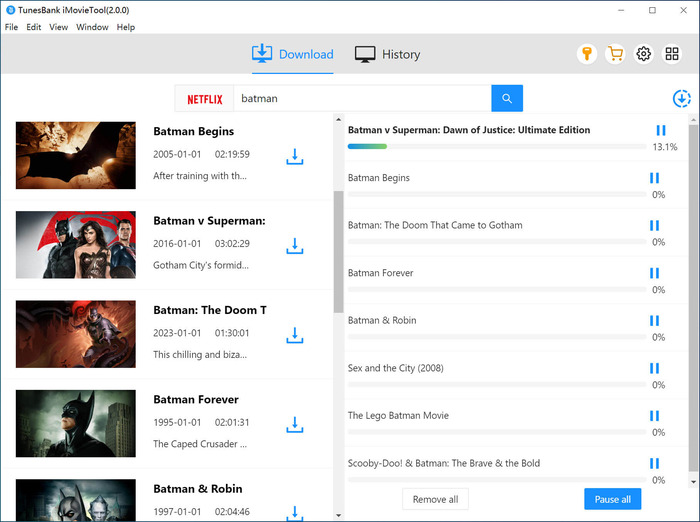The width and height of the screenshot is (700, 522).
Task: Pause The Lego Batman Movie download
Action: pyautogui.click(x=654, y=416)
